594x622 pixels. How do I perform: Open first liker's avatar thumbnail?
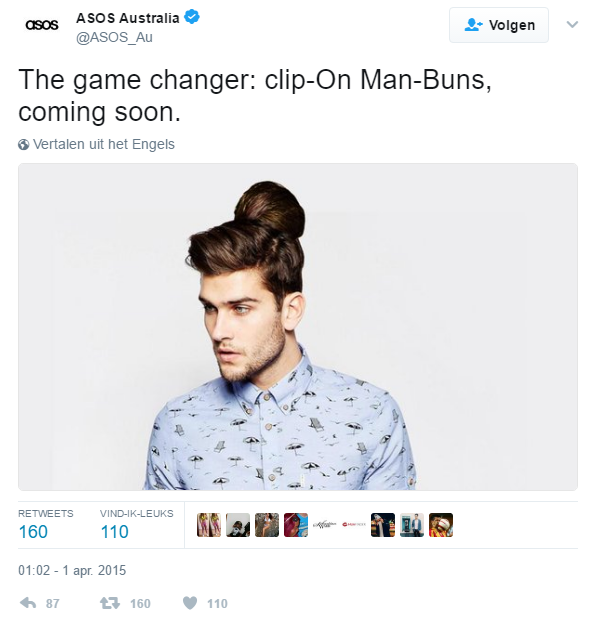209,525
